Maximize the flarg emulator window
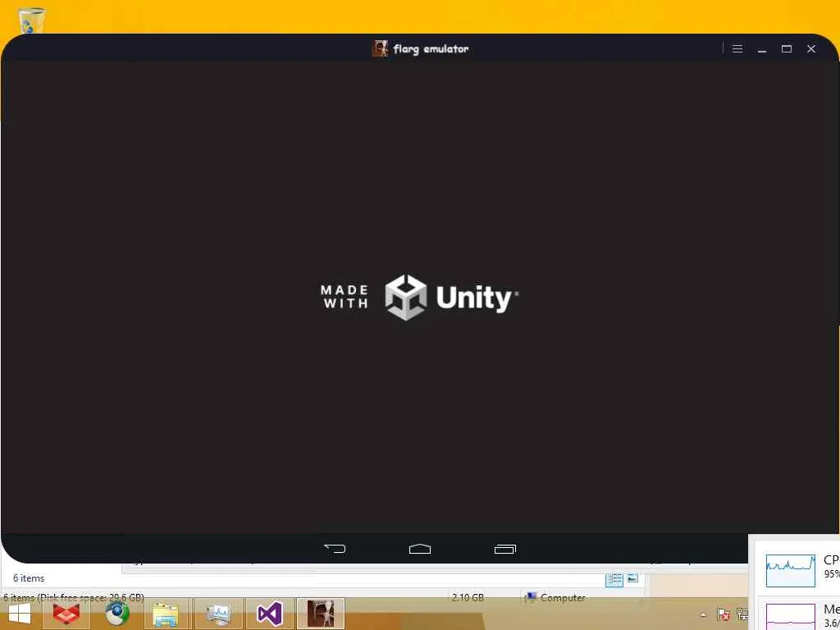This screenshot has height=630, width=840. click(787, 48)
